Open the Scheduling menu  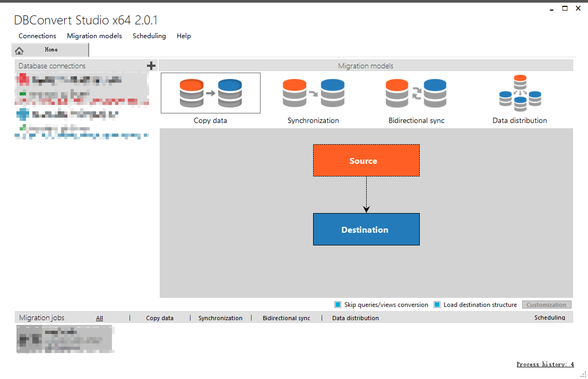click(x=149, y=36)
